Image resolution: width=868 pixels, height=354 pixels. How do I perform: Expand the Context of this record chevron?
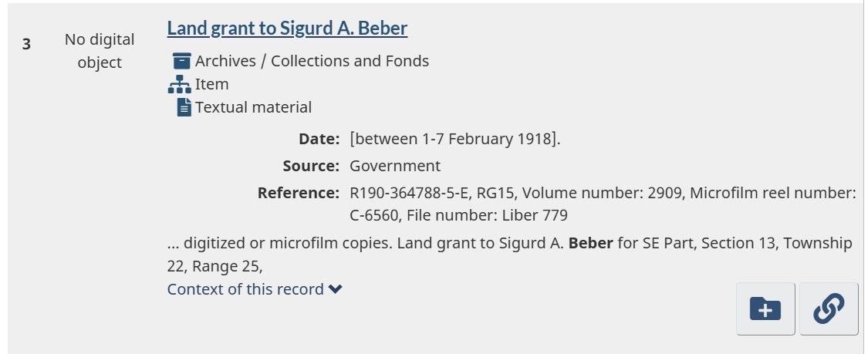click(x=335, y=289)
